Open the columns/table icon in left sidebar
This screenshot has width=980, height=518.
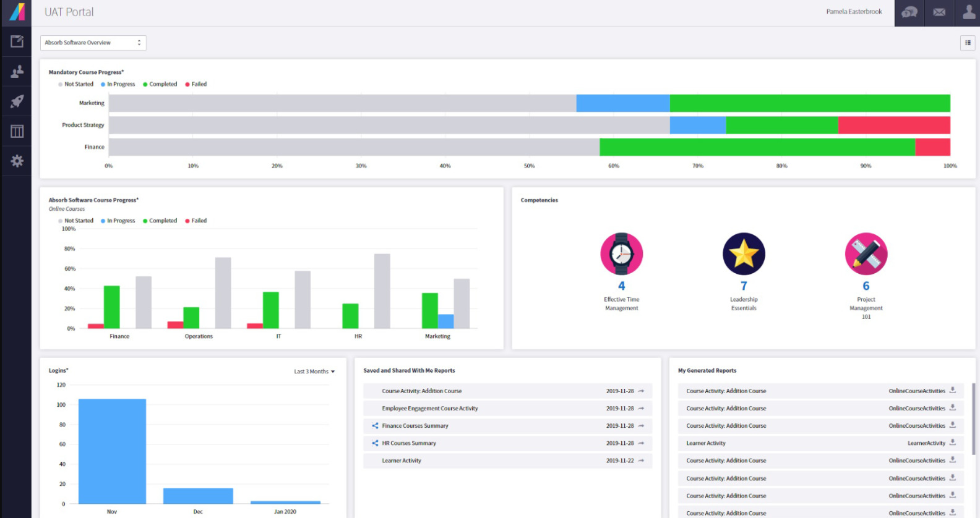click(x=17, y=131)
